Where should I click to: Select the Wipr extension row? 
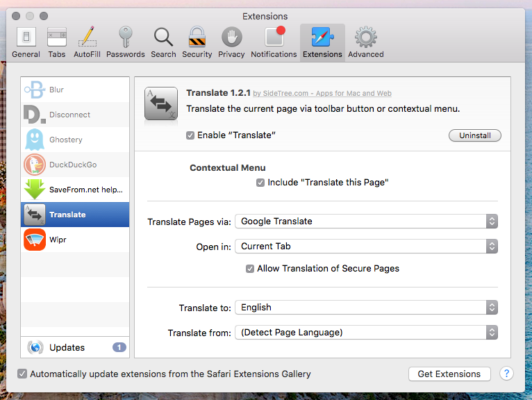pos(75,240)
